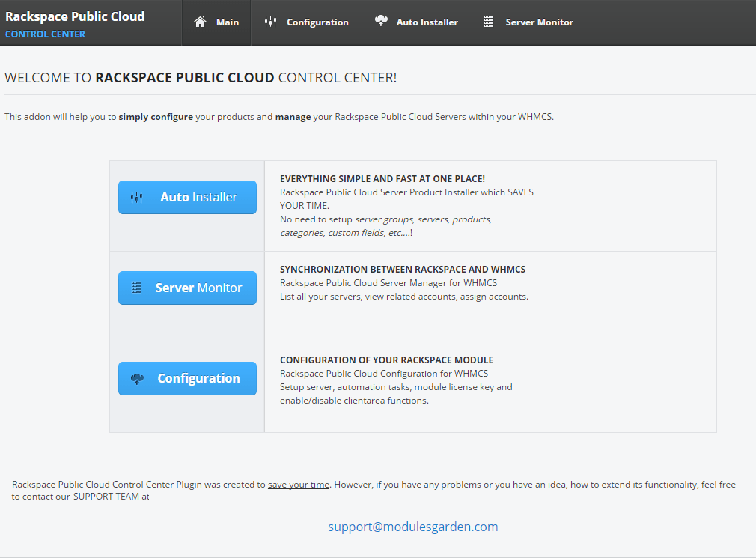
Task: Click the support@modulesgarden.com email link
Action: click(x=412, y=527)
